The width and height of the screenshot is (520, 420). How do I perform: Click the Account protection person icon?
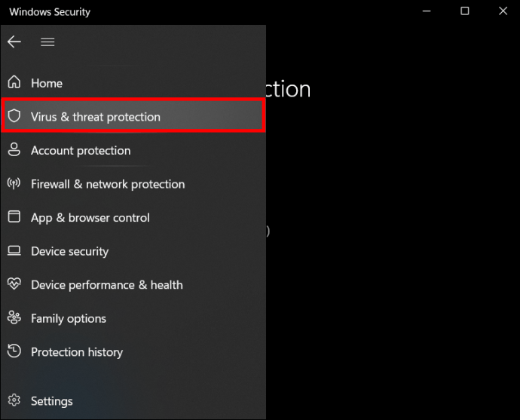14,150
